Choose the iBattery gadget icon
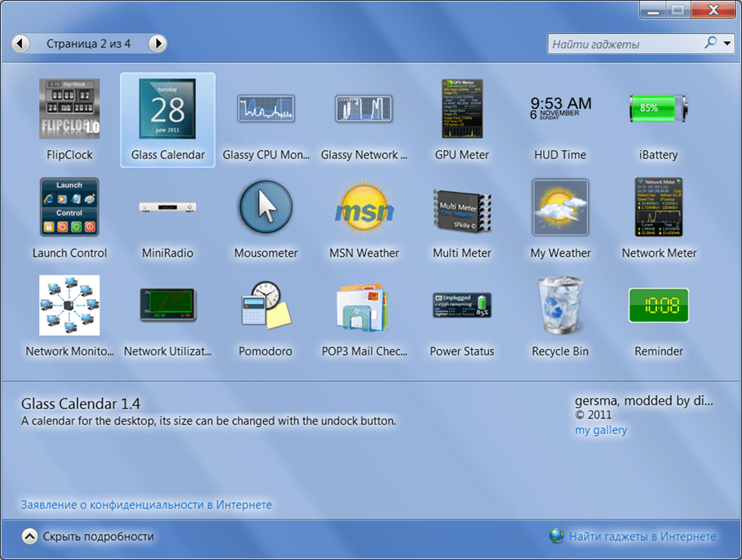The height and width of the screenshot is (560, 742). point(658,109)
